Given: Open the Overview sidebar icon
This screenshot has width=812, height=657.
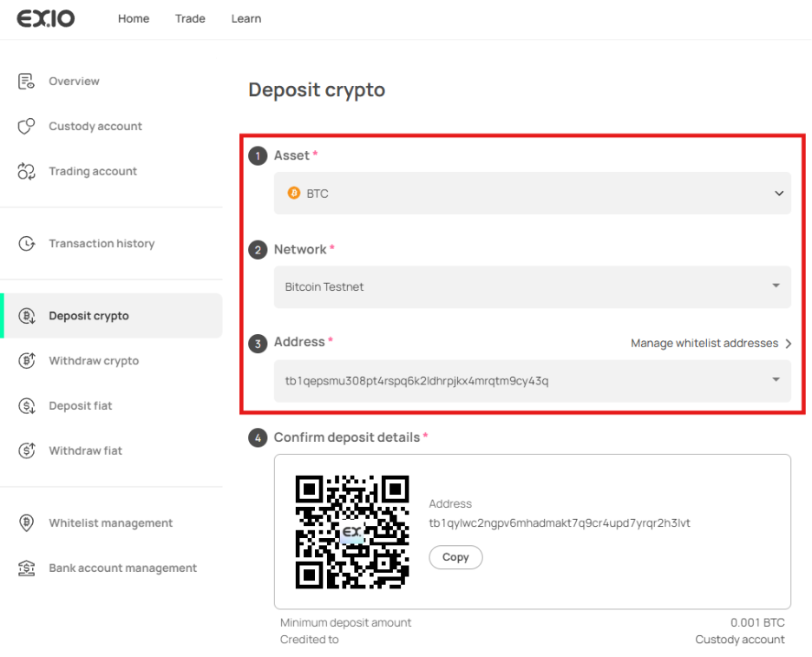Looking at the screenshot, I should pyautogui.click(x=26, y=82).
